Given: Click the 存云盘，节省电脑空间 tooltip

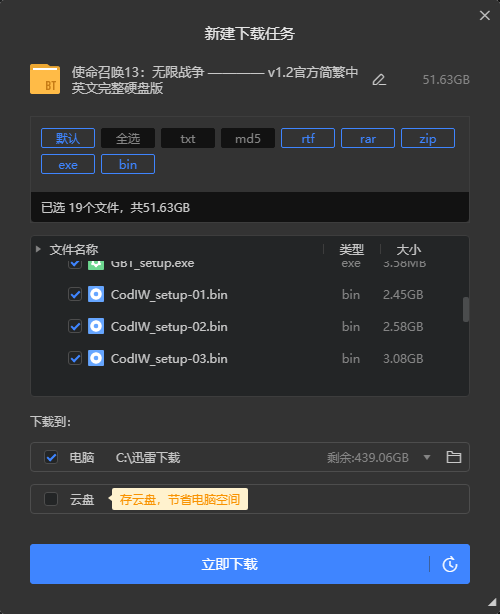Looking at the screenshot, I should pos(180,499).
